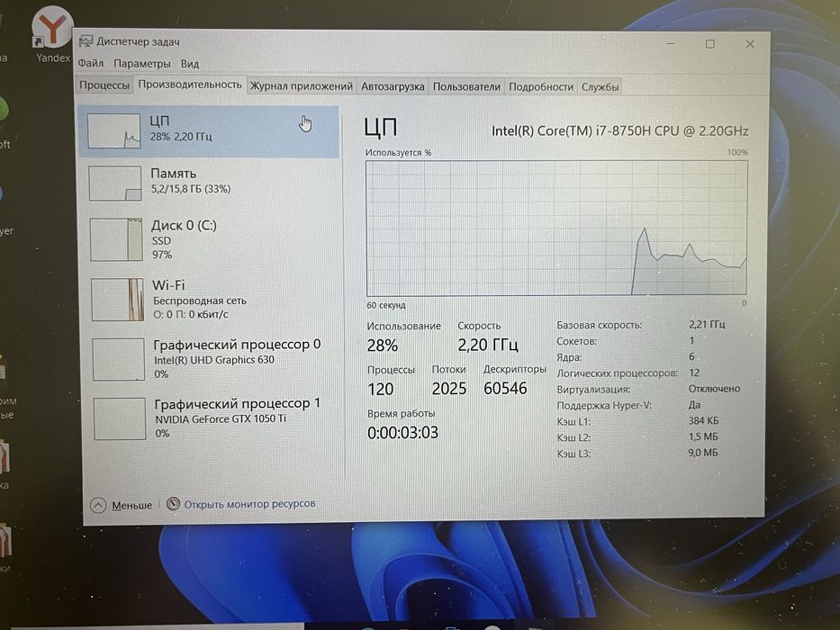Click the Память mini graph thumbnail
The width and height of the screenshot is (840, 630).
(115, 184)
